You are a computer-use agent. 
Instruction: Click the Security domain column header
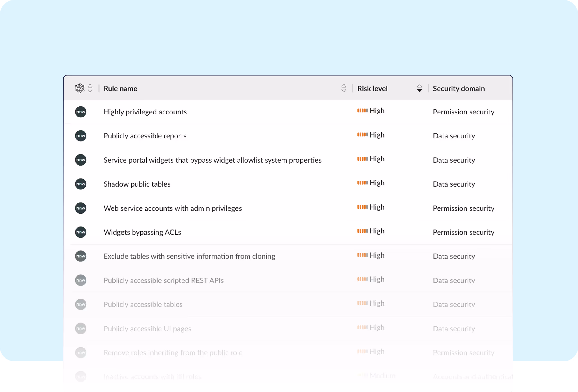click(x=459, y=89)
